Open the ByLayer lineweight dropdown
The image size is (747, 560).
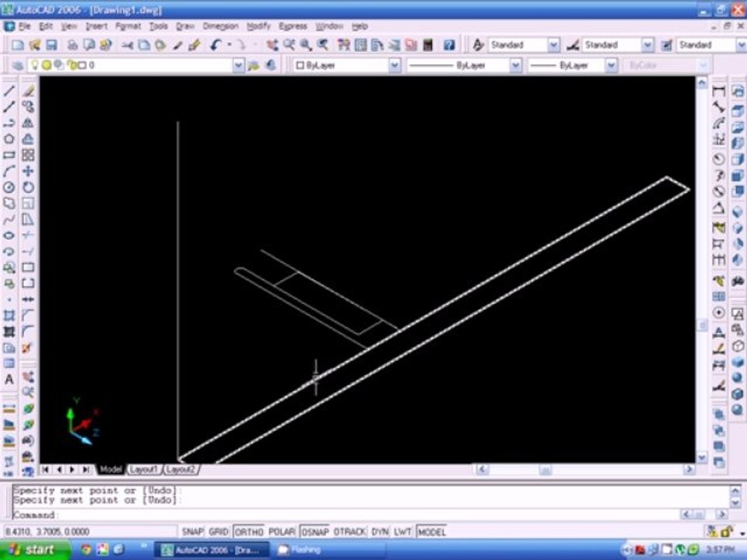coord(612,65)
